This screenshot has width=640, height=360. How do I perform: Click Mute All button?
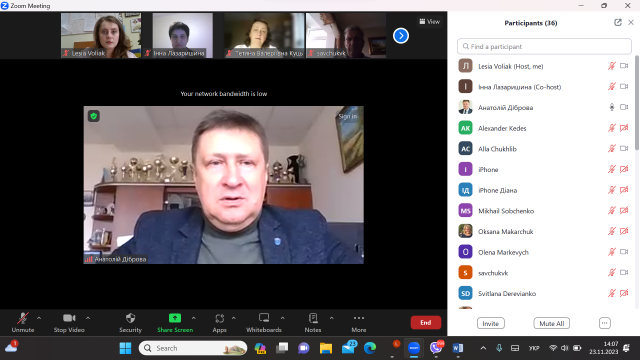(551, 323)
